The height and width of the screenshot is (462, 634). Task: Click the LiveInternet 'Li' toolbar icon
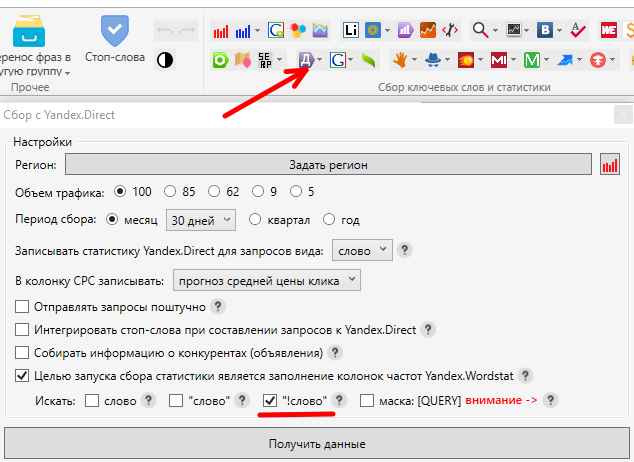point(349,31)
